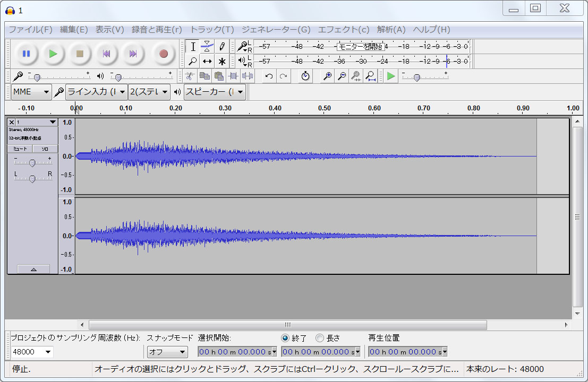Click the Undo arrow
This screenshot has height=382, width=588.
[x=268, y=76]
